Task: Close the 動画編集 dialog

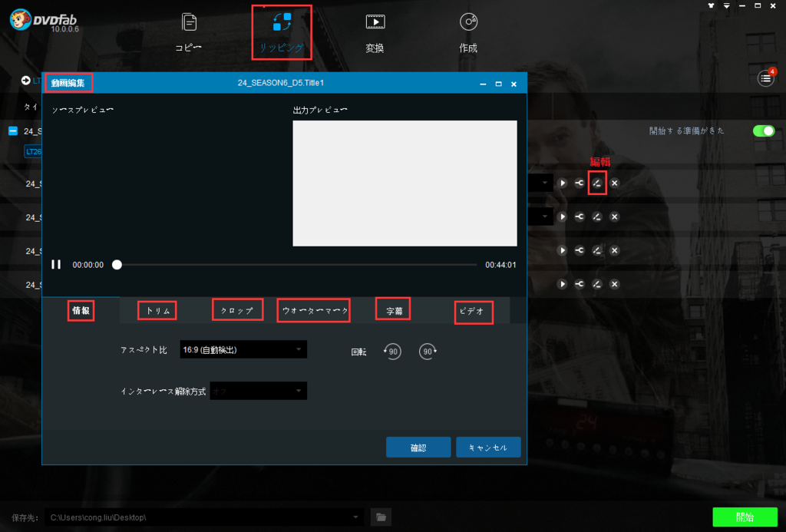Action: click(514, 84)
